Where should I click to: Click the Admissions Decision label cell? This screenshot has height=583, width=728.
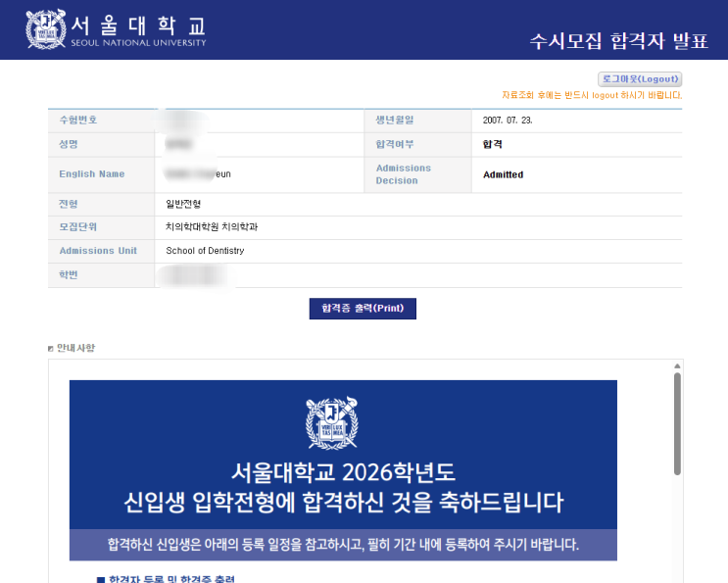pyautogui.click(x=417, y=174)
